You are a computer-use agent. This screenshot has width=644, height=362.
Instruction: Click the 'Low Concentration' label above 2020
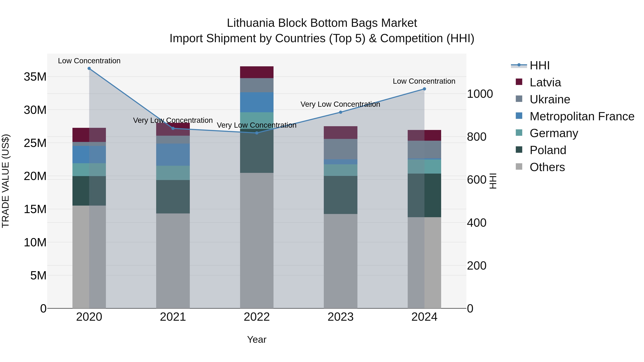tap(89, 61)
